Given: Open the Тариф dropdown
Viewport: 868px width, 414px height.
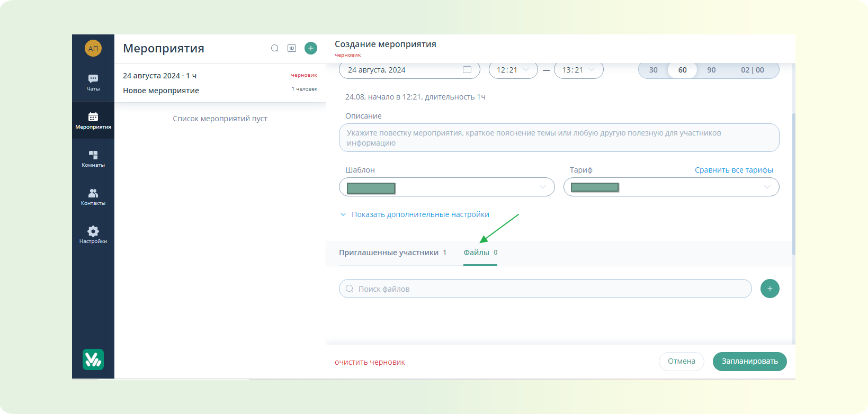Looking at the screenshot, I should (671, 187).
